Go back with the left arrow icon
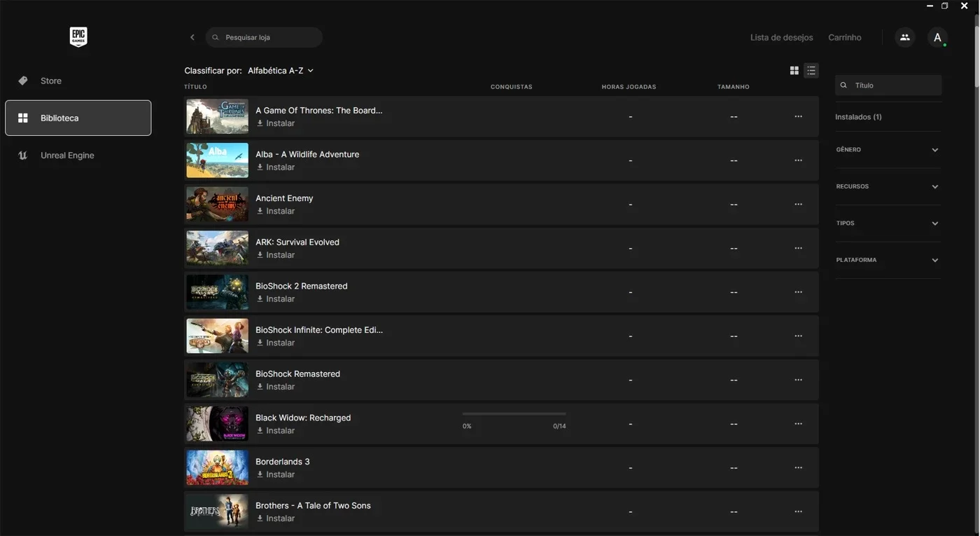Screen dimensions: 980x536 point(192,37)
